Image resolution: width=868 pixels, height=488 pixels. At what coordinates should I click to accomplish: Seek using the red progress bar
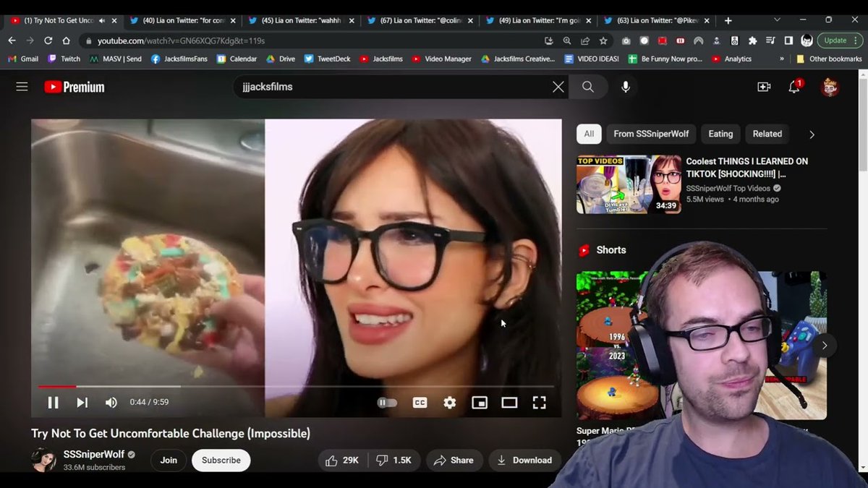click(58, 385)
